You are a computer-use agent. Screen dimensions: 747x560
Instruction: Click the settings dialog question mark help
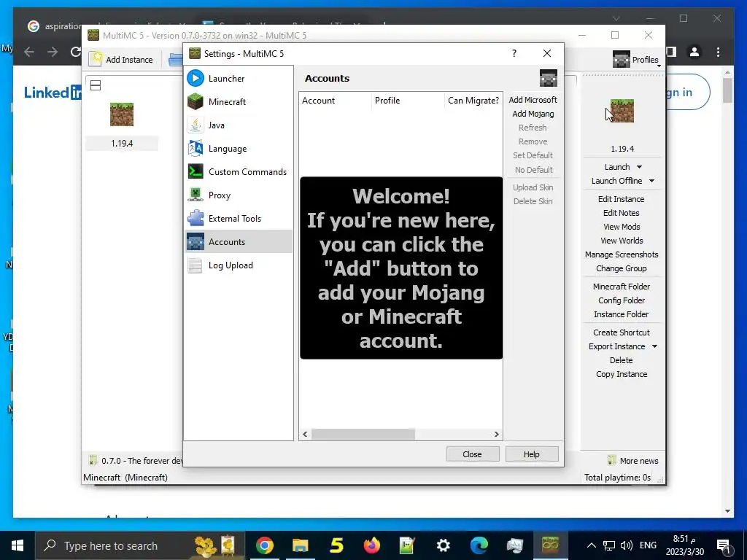coord(514,53)
